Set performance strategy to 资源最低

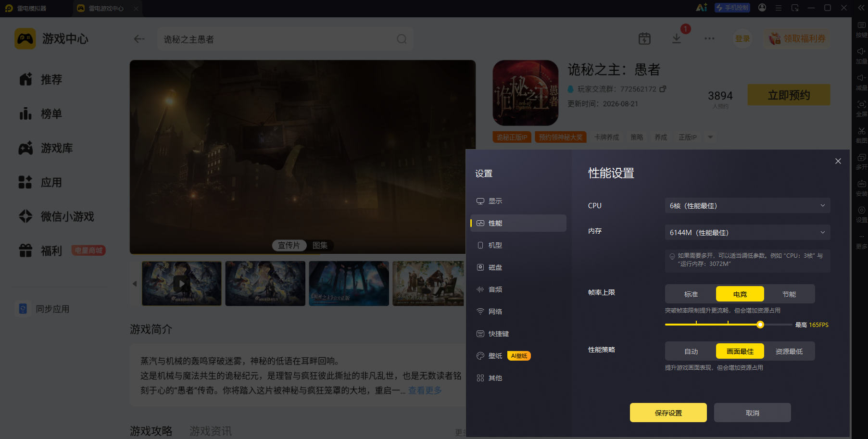[x=789, y=351]
